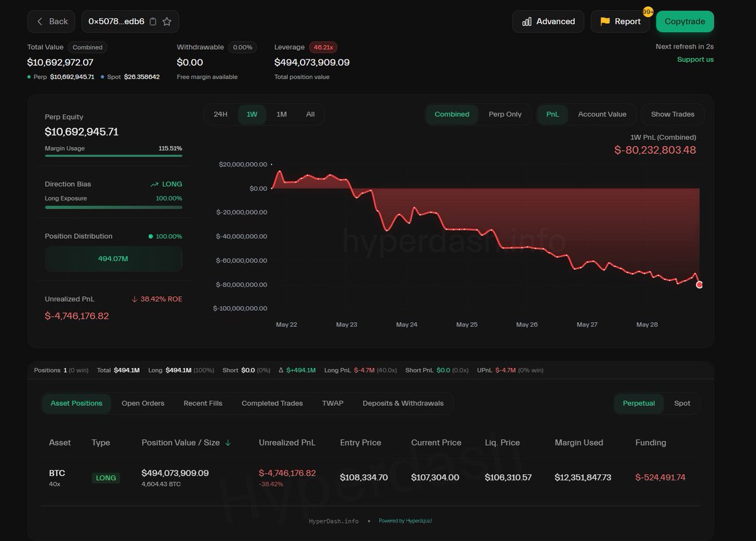Copy the wallet address with clipboard icon
Screen dimensions: 756x541
(152, 21)
